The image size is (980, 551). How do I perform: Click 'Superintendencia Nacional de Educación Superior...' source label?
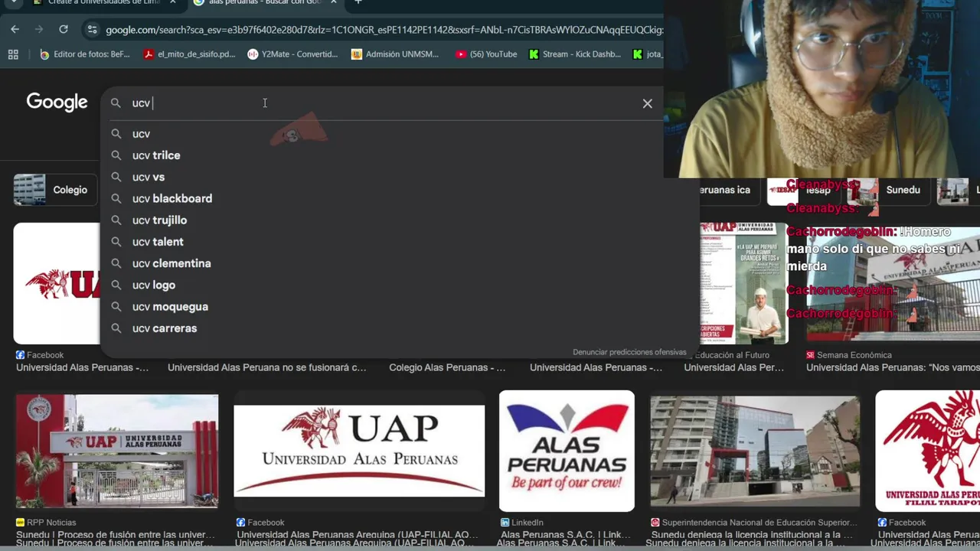point(760,523)
